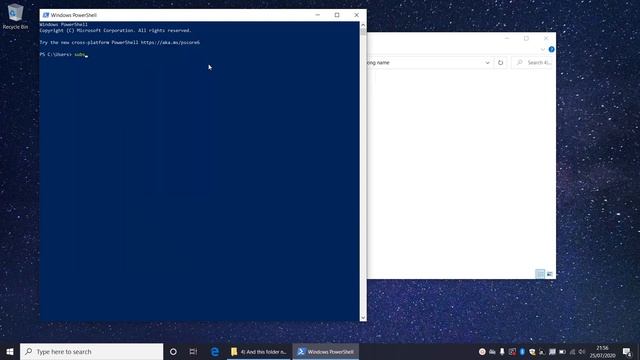Click the Bluetooth tray icon
640x360 pixels.
tap(522, 351)
